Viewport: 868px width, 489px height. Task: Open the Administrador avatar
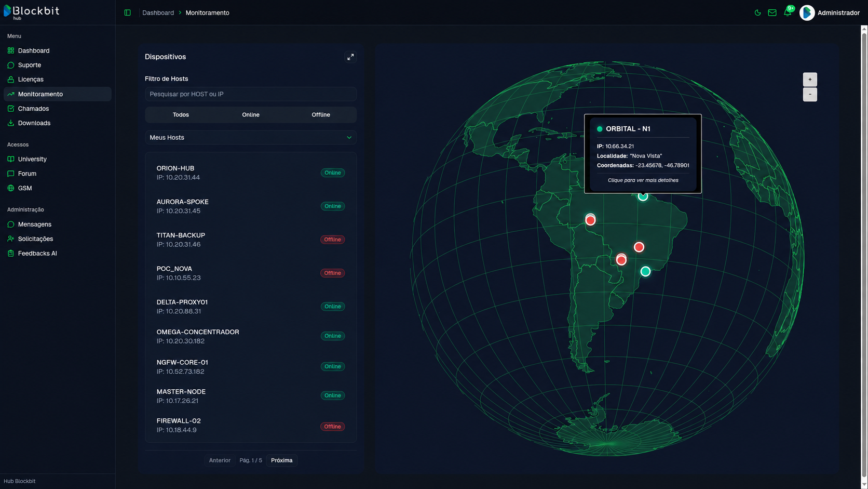tap(807, 12)
